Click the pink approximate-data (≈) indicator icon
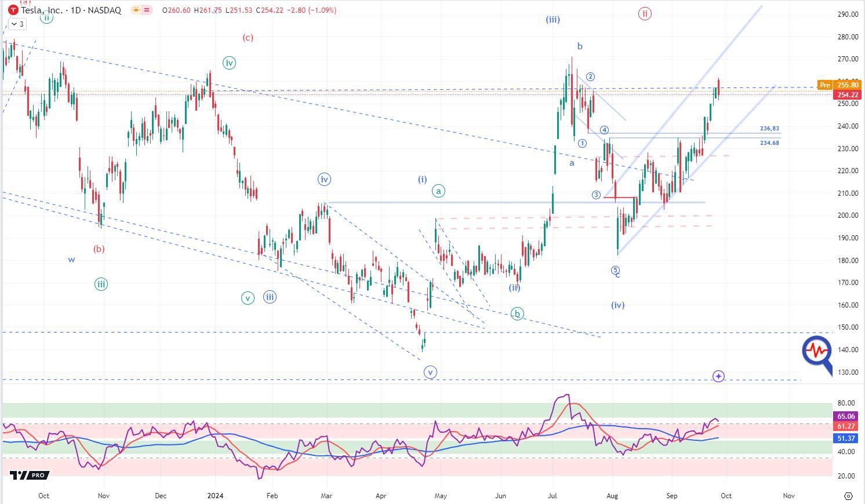The height and width of the screenshot is (504, 865). tap(146, 10)
